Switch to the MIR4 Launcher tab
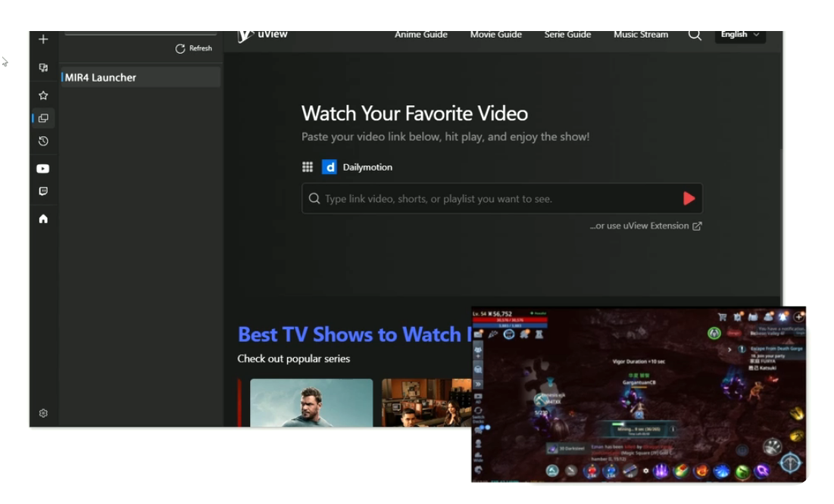The height and width of the screenshot is (504, 834). coord(103,76)
